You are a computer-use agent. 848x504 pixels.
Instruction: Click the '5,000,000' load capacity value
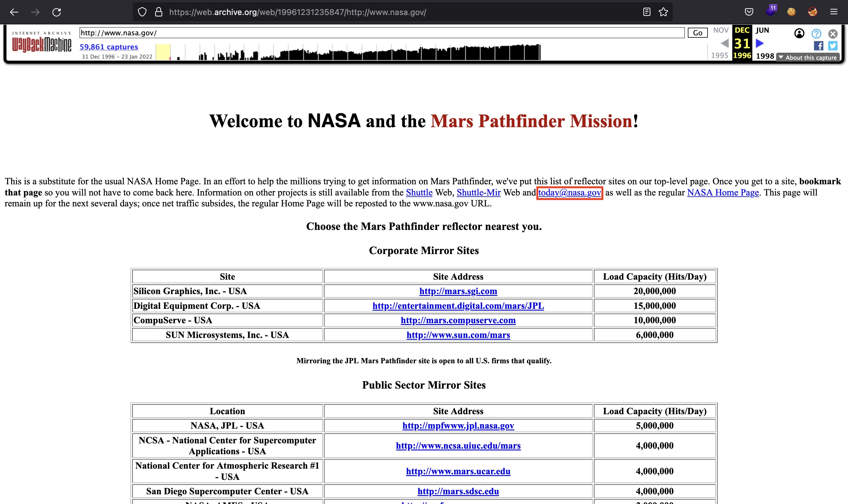655,426
